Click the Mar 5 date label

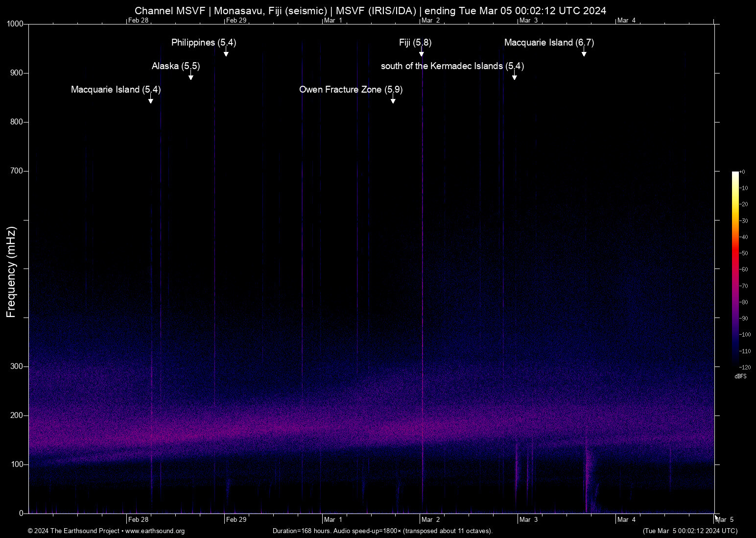(x=725, y=519)
